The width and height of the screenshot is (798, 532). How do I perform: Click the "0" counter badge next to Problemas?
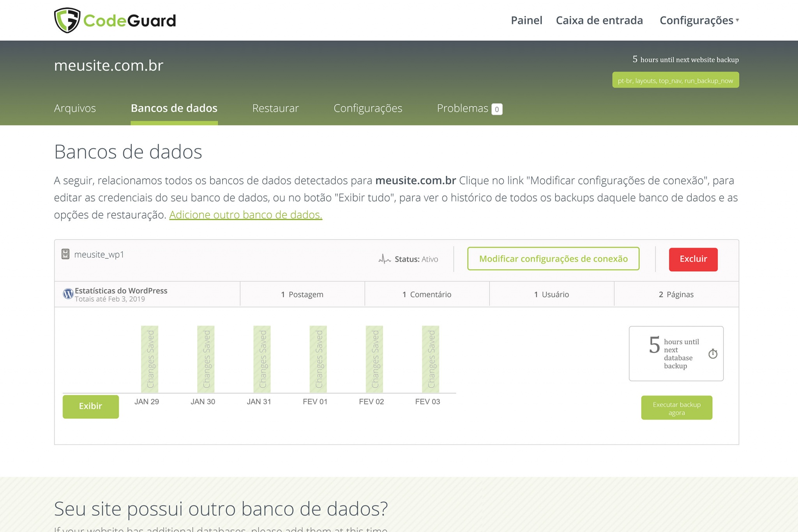496,110
